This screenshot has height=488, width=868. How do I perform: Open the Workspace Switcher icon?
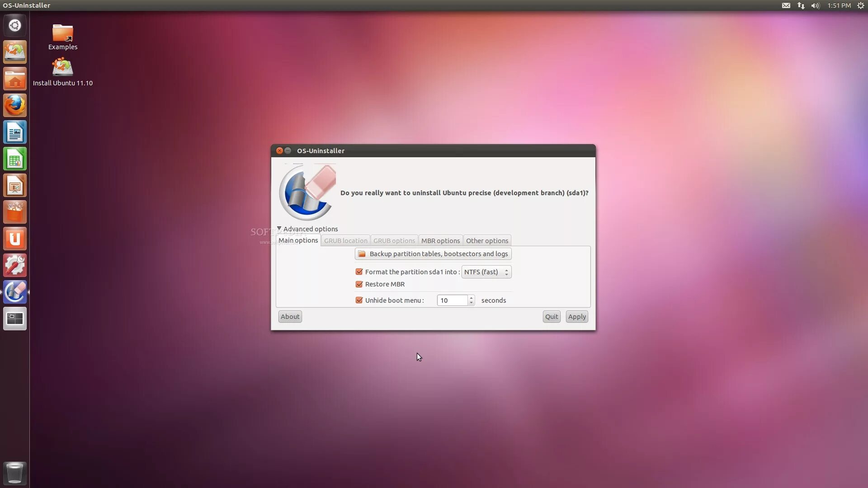click(x=15, y=319)
